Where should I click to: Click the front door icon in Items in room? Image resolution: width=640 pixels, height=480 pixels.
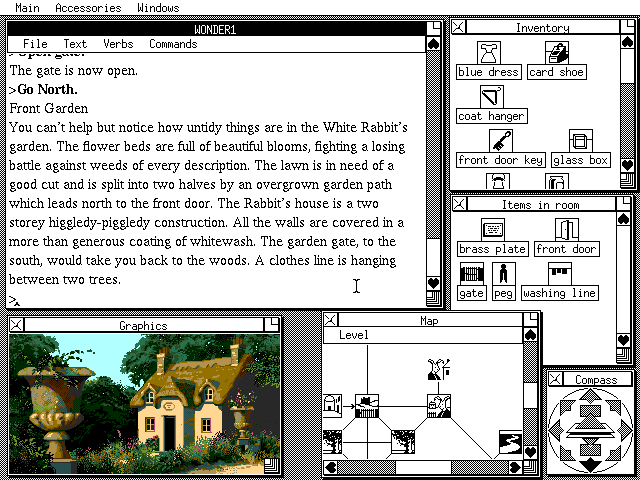567,230
